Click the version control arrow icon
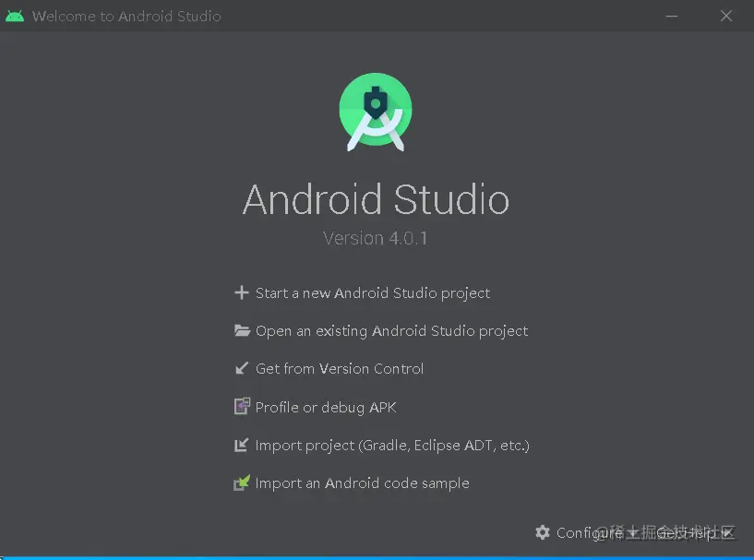The height and width of the screenshot is (560, 754). [x=242, y=368]
